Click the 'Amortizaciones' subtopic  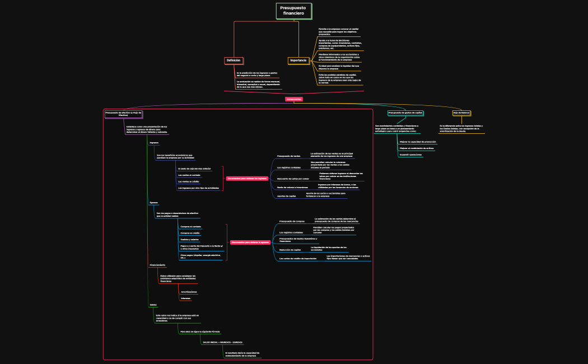click(189, 292)
